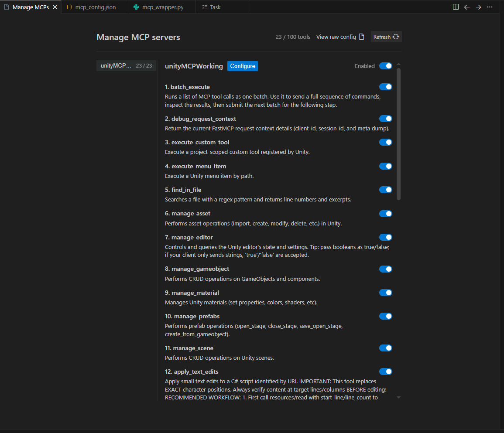
Task: Navigate back with the left arrow icon
Action: pos(467,7)
